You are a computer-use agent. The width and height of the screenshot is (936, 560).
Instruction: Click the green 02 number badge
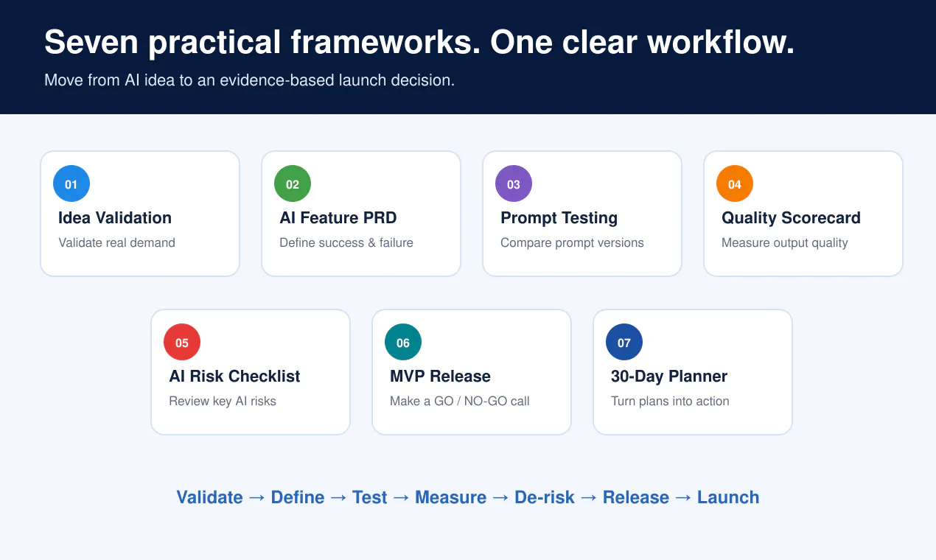293,184
